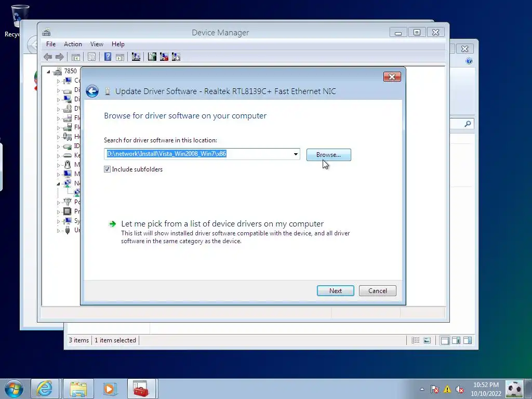Click the Keyboards category icon in the tree
The width and height of the screenshot is (532, 399).
68,155
